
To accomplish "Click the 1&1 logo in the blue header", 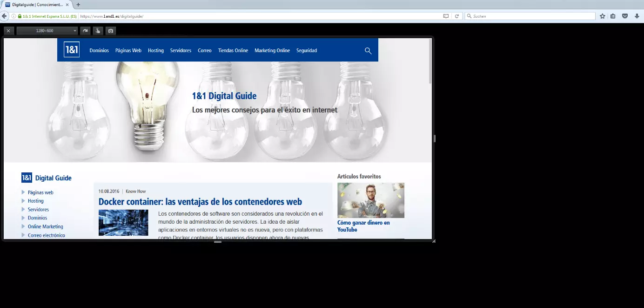I will coord(72,50).
